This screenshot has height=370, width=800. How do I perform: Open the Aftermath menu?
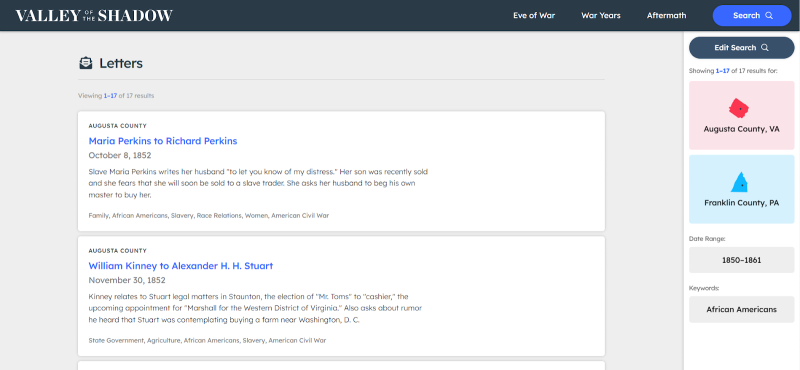tap(666, 15)
